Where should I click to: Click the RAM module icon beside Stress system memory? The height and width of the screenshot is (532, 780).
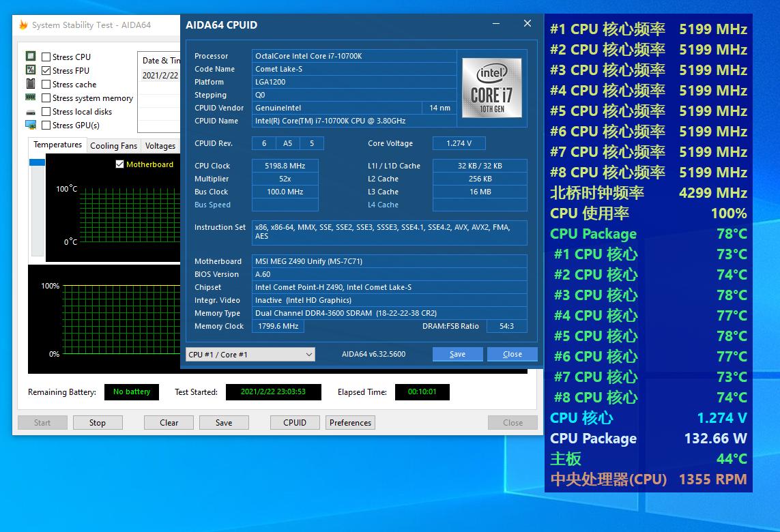pyautogui.click(x=31, y=98)
